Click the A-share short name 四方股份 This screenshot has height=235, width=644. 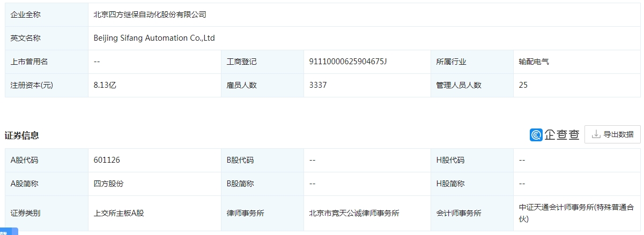109,184
